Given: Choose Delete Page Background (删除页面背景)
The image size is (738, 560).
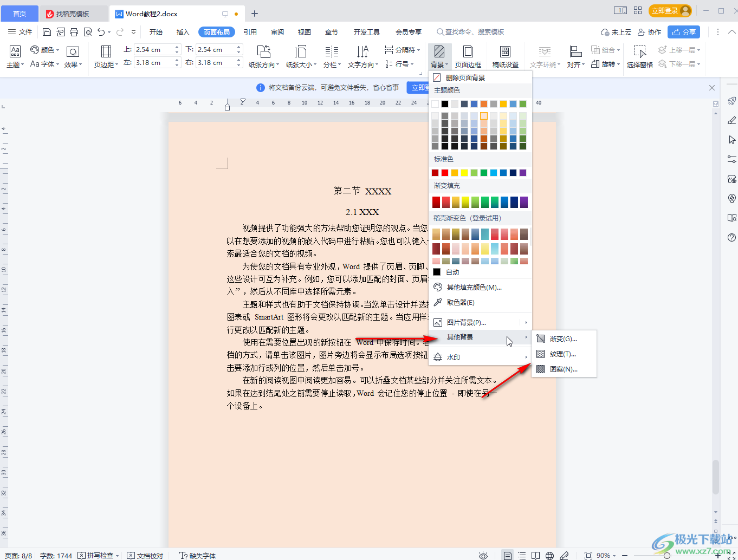Looking at the screenshot, I should (480, 77).
